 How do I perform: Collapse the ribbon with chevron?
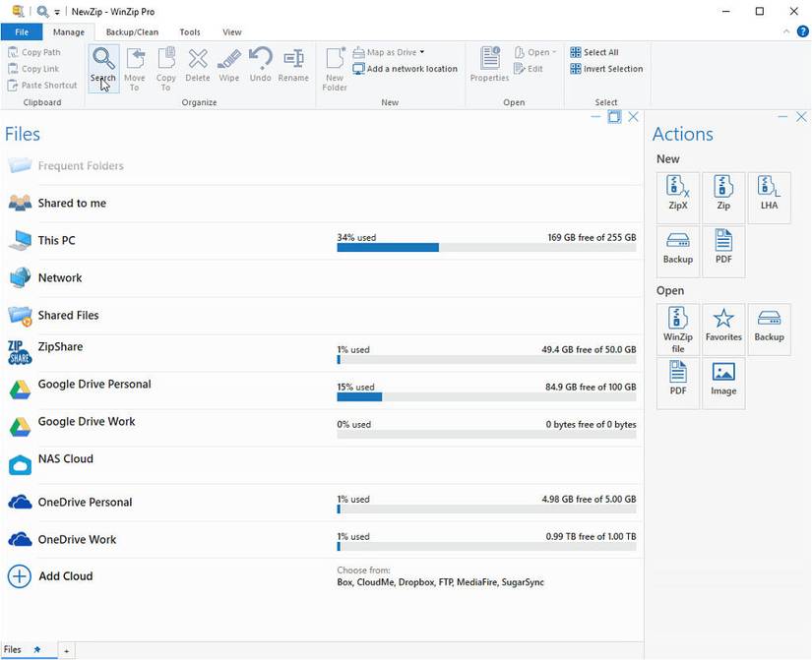pyautogui.click(x=786, y=31)
